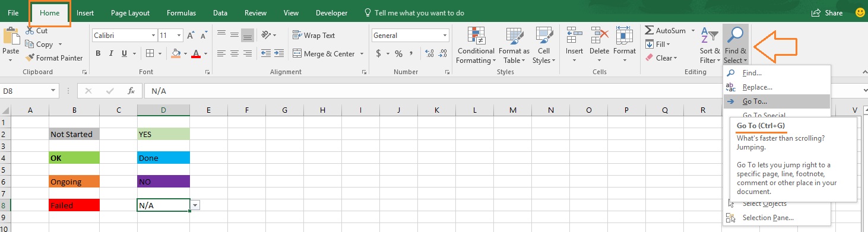This screenshot has height=232, width=868.
Task: Apply Percent Style format
Action: (x=398, y=54)
